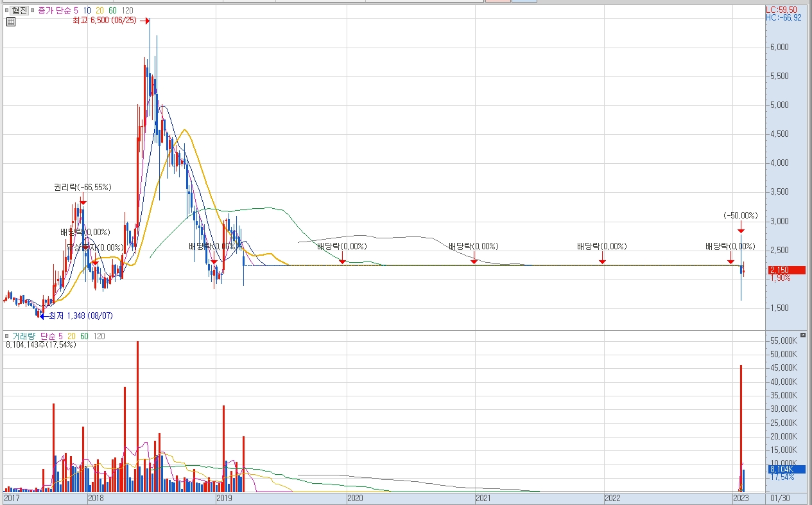Click the HC:-66.92 readout
The image size is (812, 505).
click(x=784, y=17)
